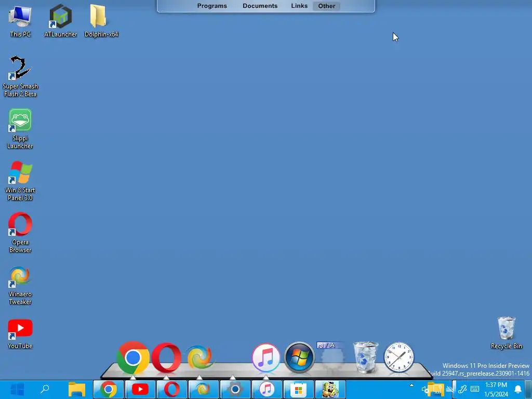Launch Chrome from the dock
Image resolution: width=532 pixels, height=399 pixels.
tap(132, 357)
